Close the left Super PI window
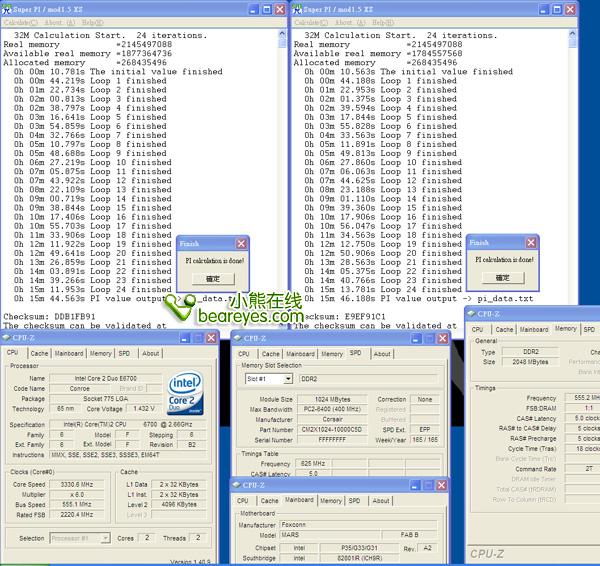The width and height of the screenshot is (600, 566). click(x=280, y=9)
